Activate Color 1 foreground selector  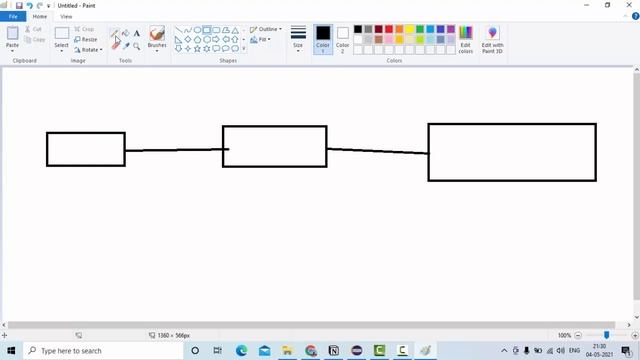(323, 40)
